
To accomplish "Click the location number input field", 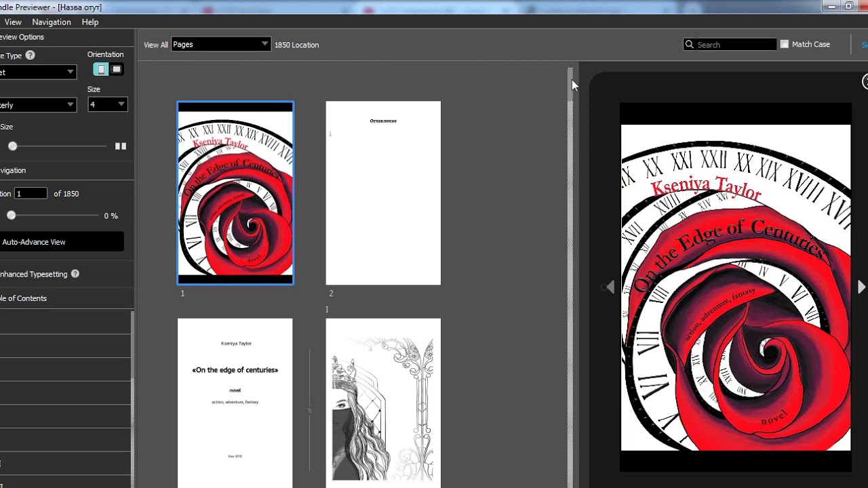I will click(x=31, y=194).
